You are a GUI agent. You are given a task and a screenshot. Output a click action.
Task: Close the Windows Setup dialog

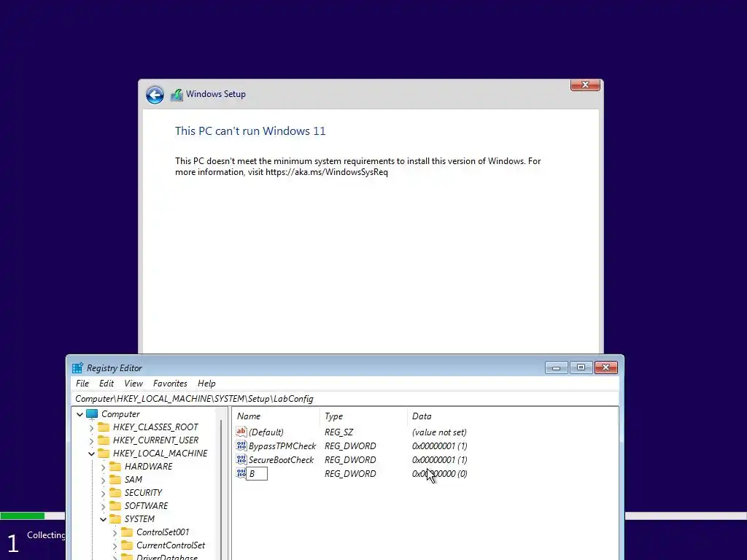585,85
